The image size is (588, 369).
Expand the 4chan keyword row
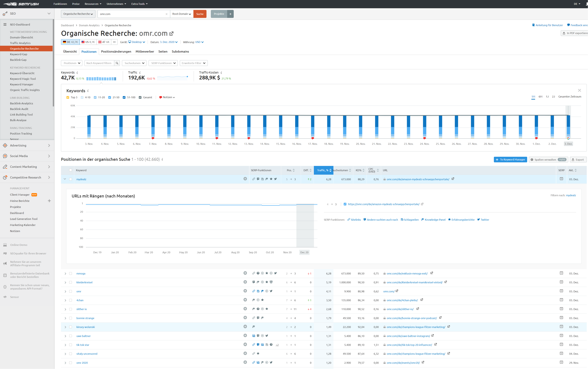tap(65, 300)
